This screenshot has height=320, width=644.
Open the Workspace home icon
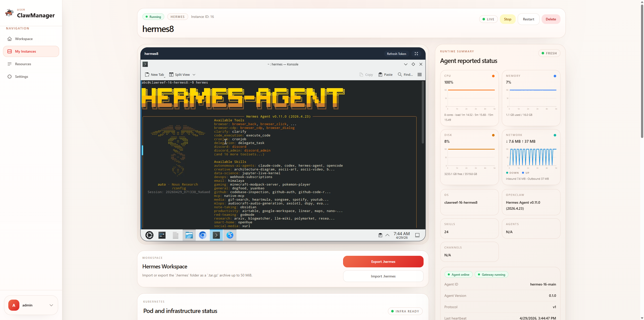[x=10, y=39]
